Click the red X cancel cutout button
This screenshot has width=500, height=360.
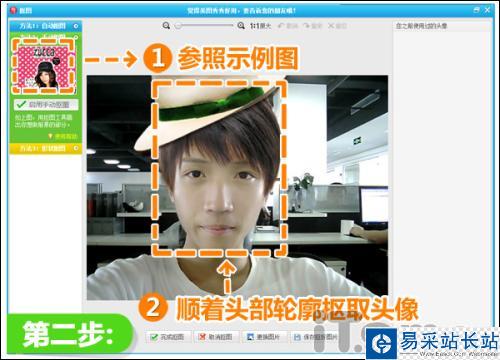[x=217, y=337]
